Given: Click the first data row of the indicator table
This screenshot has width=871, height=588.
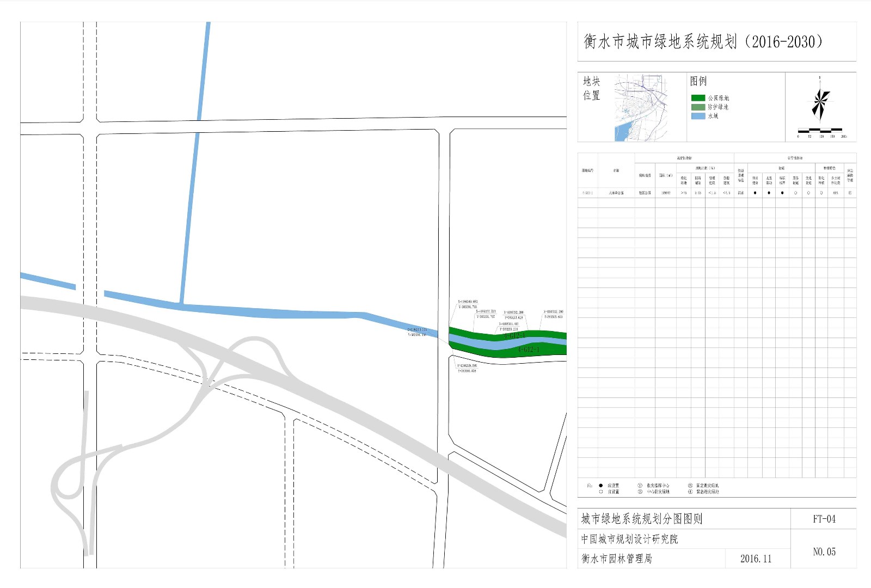Looking at the screenshot, I should 716,193.
